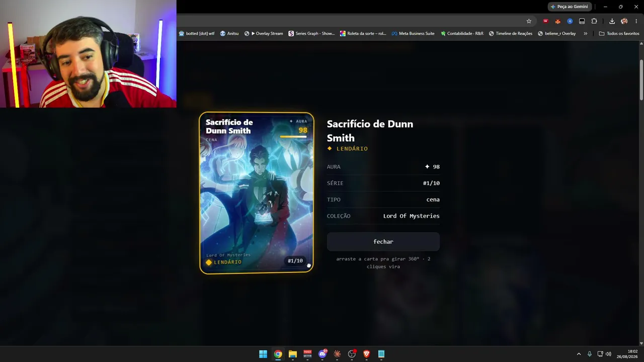Open the volume speaker tray icon
Viewport: 644px width, 362px height.
608,354
